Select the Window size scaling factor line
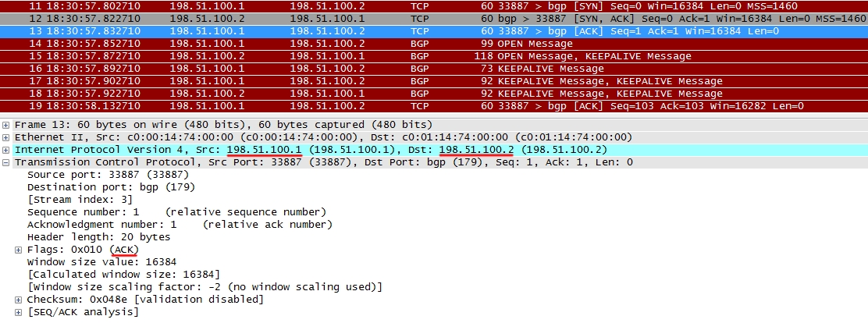 point(205,287)
